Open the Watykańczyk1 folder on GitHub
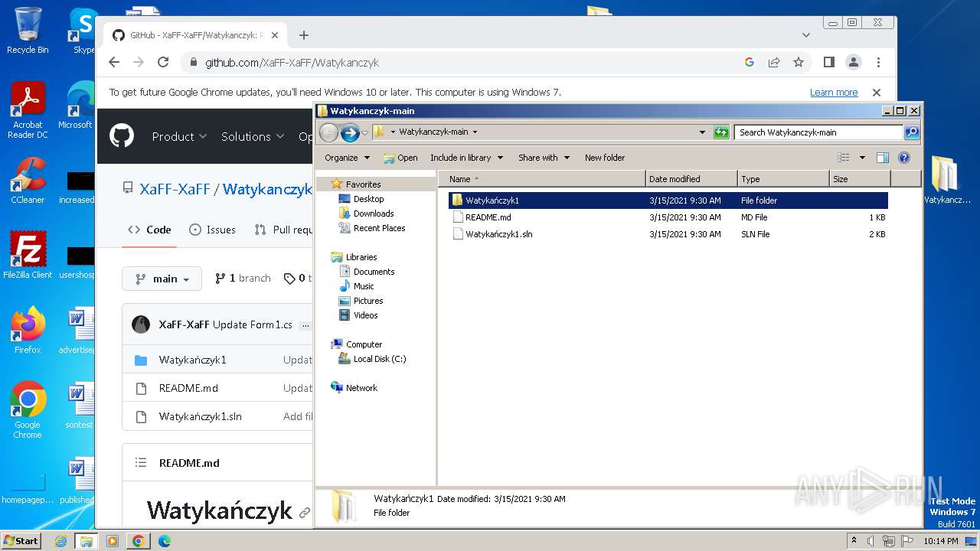 (192, 360)
